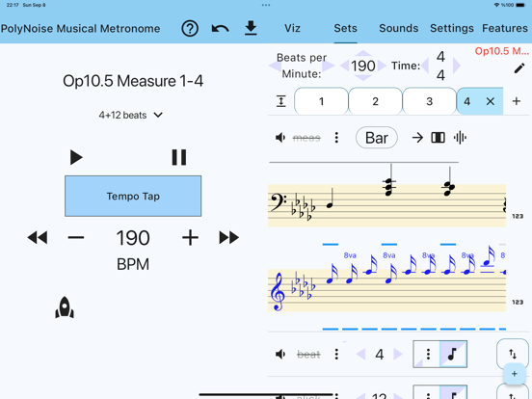Click the right arrow icon beside Bar
The width and height of the screenshot is (532, 399).
point(417,138)
